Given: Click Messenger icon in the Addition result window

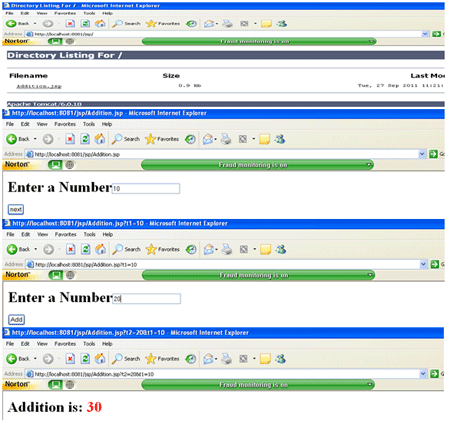Looking at the screenshot, I should point(281,359).
